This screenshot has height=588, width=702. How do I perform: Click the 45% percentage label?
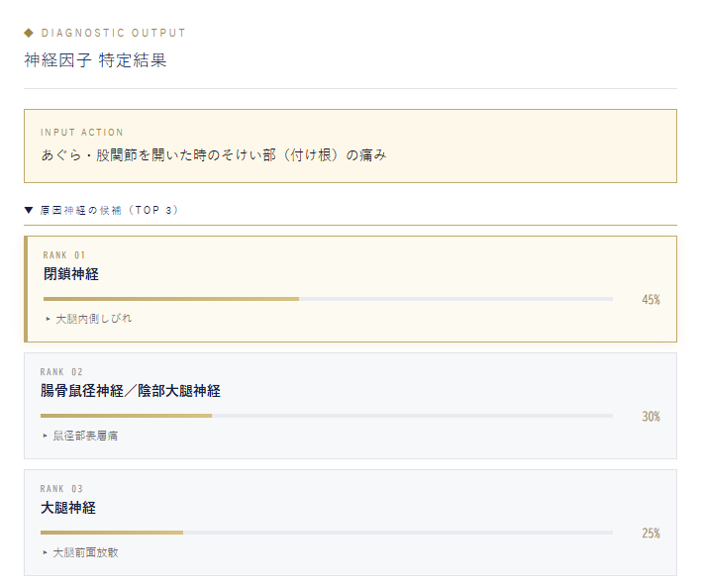click(x=651, y=299)
